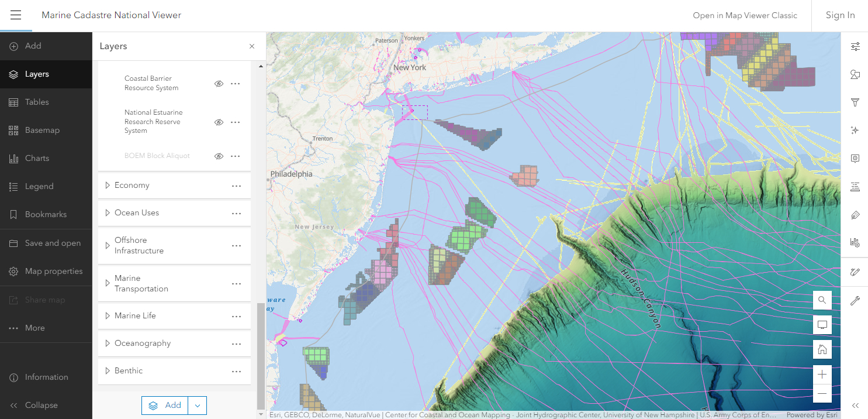
Task: Expand the Benthic group
Action: [x=107, y=371]
